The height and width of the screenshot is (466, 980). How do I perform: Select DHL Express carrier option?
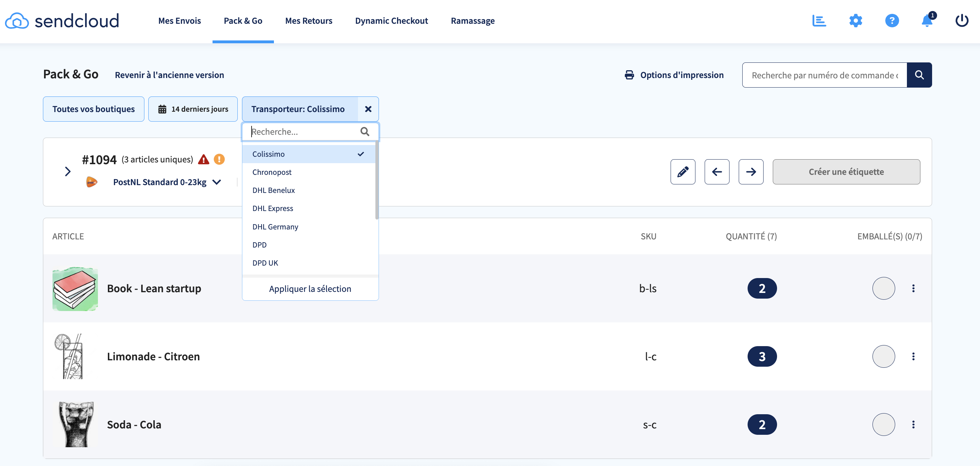coord(309,209)
